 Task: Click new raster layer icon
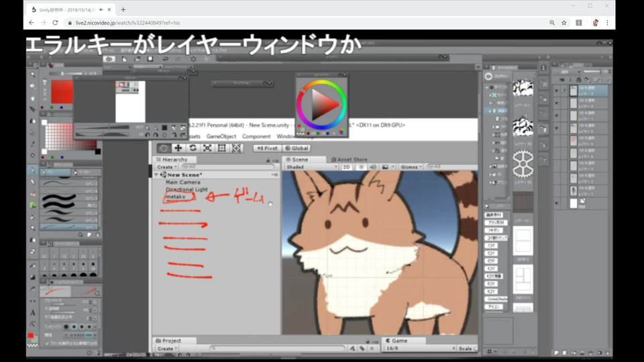tap(557, 353)
